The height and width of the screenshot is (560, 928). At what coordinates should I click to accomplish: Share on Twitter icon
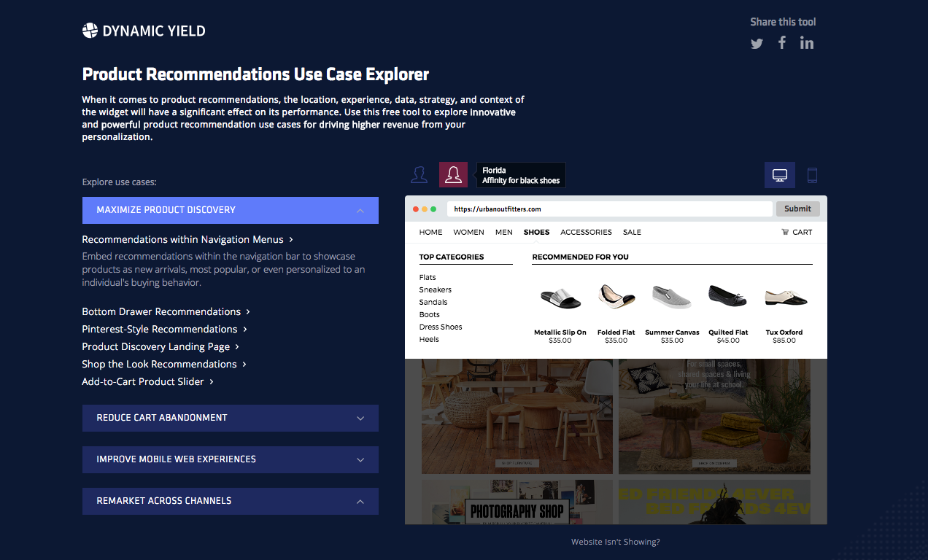point(757,44)
